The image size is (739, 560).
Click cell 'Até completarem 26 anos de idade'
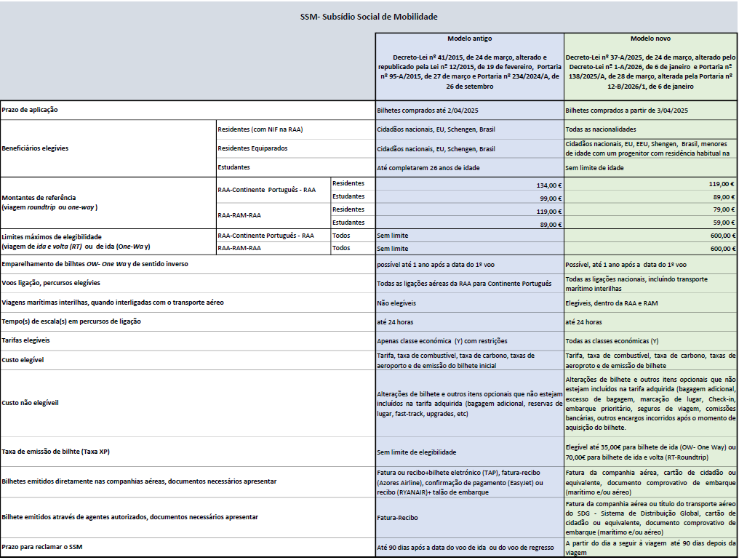(x=428, y=168)
